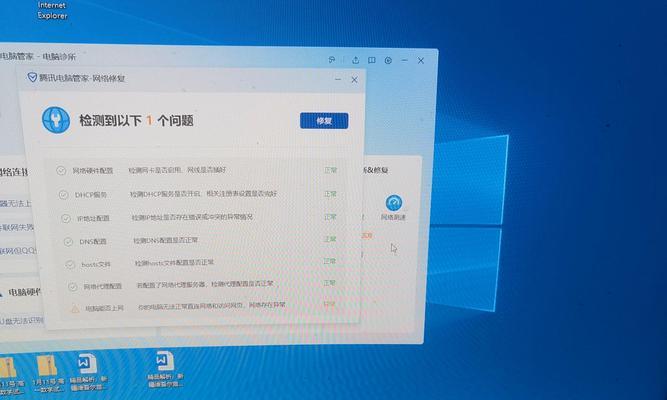This screenshot has height=400, width=667.
Task: Click 正常 status of DNS配置 row
Action: point(330,240)
